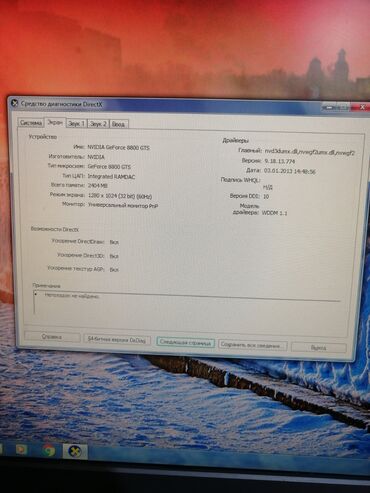Click the Справка button
Image resolution: width=370 pixels, height=493 pixels.
coord(52,337)
